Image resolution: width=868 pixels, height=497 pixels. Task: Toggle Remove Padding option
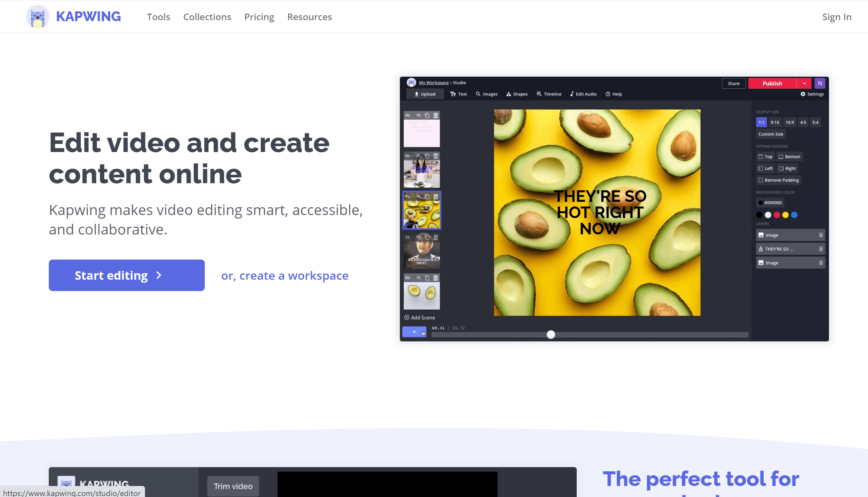click(x=778, y=180)
